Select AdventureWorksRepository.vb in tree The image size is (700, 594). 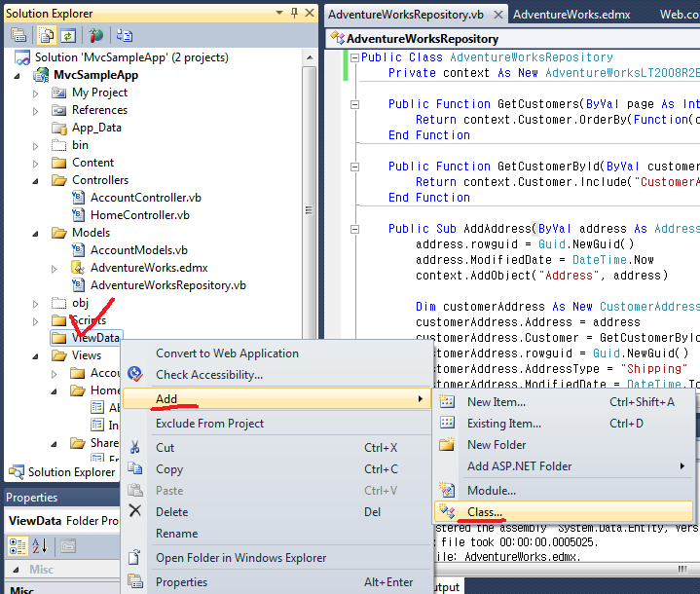coord(167,285)
